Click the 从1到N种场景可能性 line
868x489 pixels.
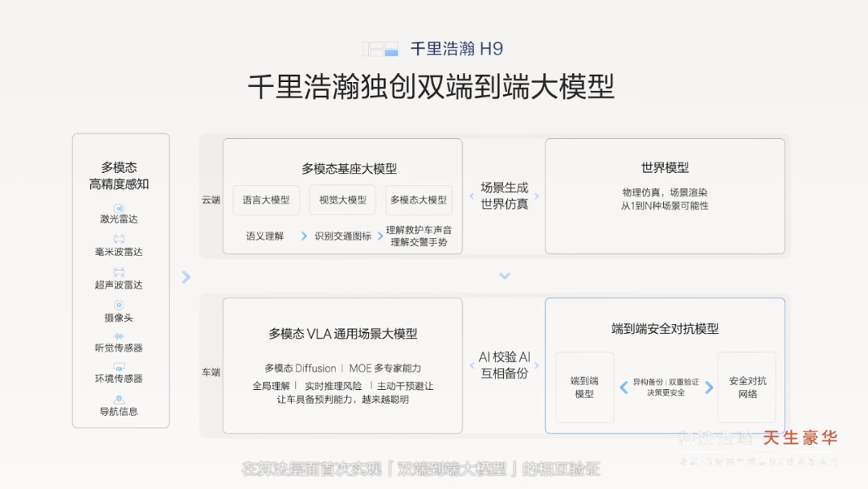point(665,206)
